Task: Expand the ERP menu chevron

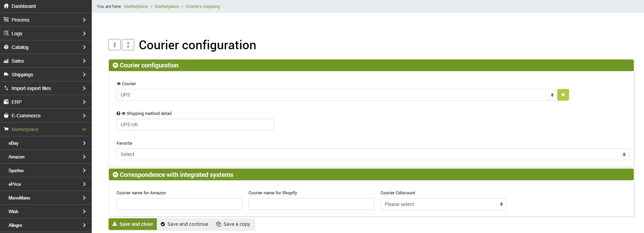Action: [84, 102]
